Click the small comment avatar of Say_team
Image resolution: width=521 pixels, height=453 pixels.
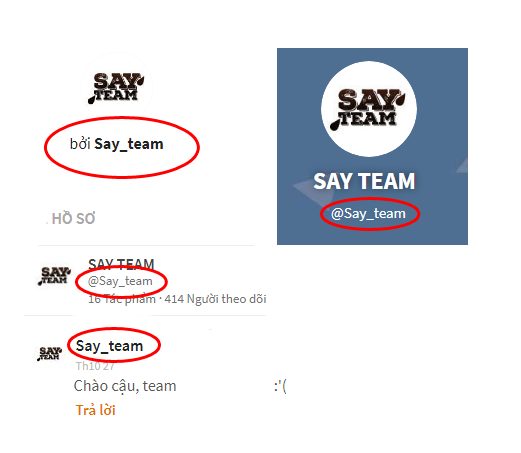50,353
